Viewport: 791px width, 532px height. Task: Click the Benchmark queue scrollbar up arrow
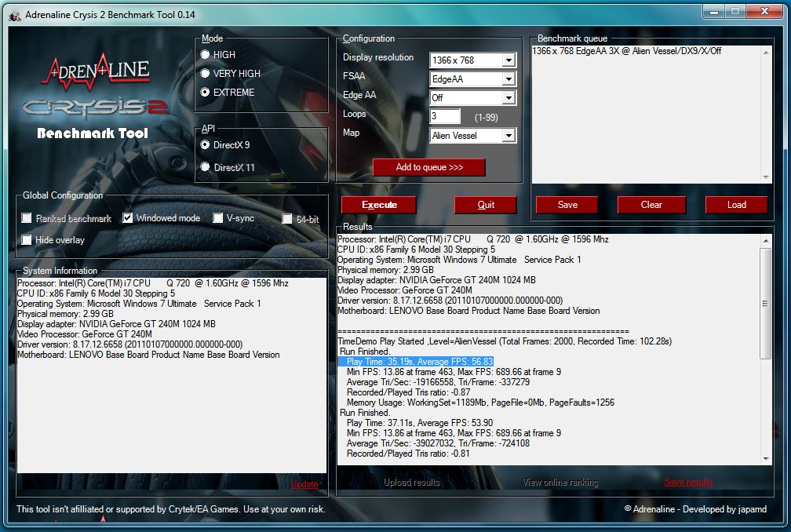pos(766,53)
